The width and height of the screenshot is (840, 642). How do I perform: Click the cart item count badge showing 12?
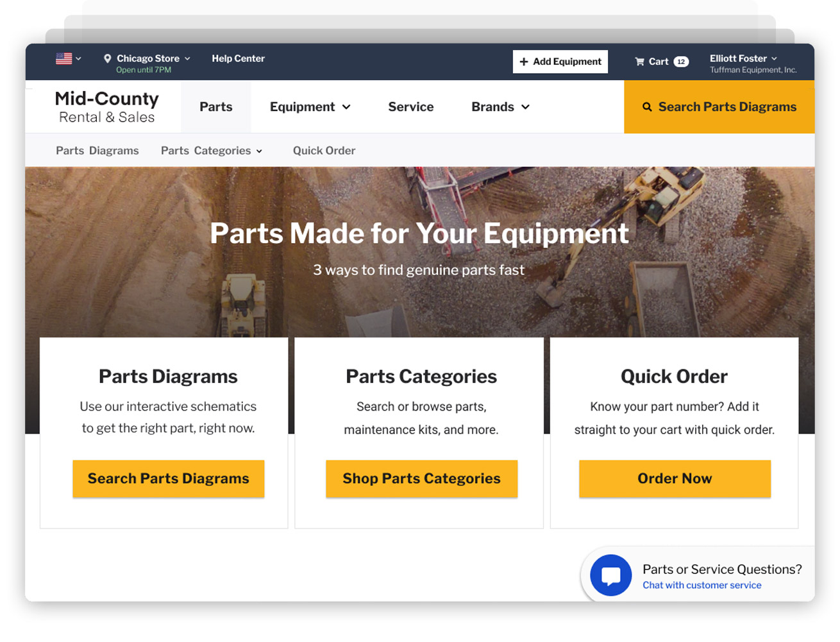click(x=680, y=62)
